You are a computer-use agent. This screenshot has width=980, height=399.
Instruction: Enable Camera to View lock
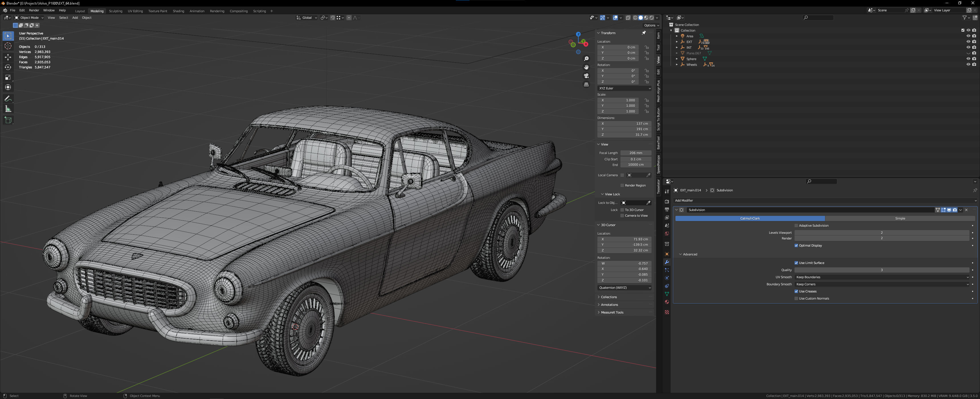(x=622, y=216)
